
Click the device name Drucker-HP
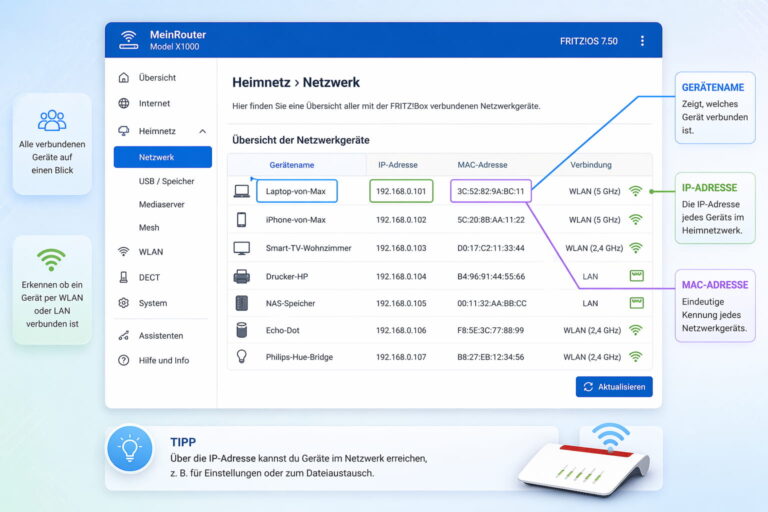(x=287, y=276)
